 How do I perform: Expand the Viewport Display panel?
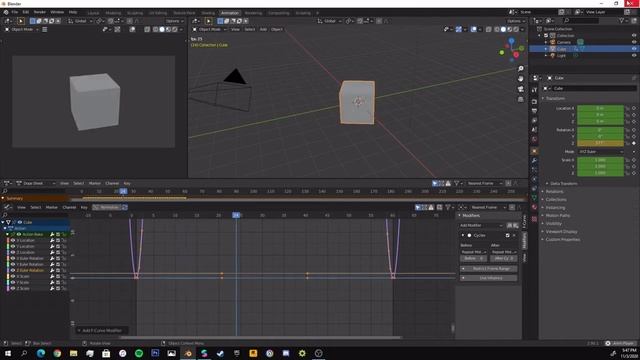[561, 231]
